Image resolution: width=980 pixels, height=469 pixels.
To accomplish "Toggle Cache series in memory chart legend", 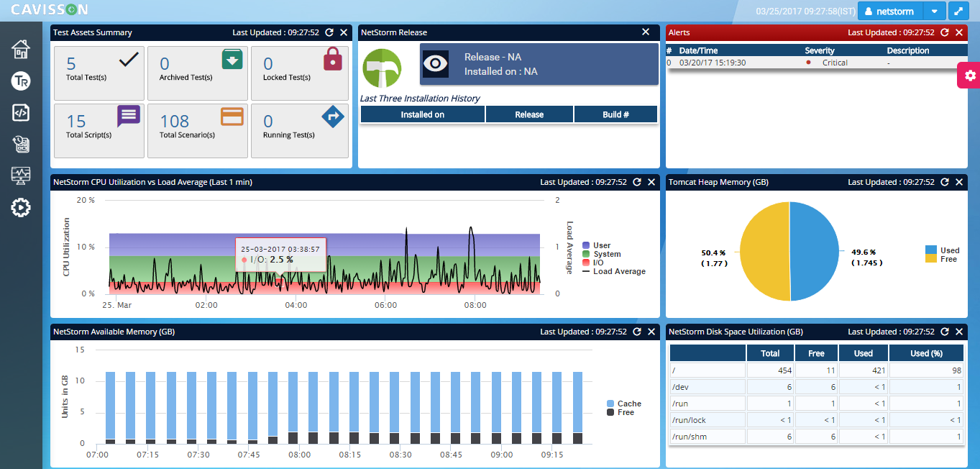I will (624, 404).
